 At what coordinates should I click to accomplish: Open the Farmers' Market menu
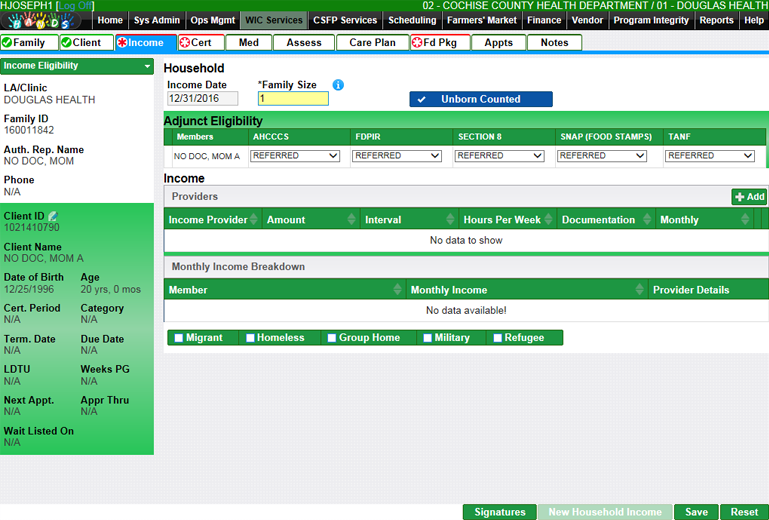(x=481, y=20)
